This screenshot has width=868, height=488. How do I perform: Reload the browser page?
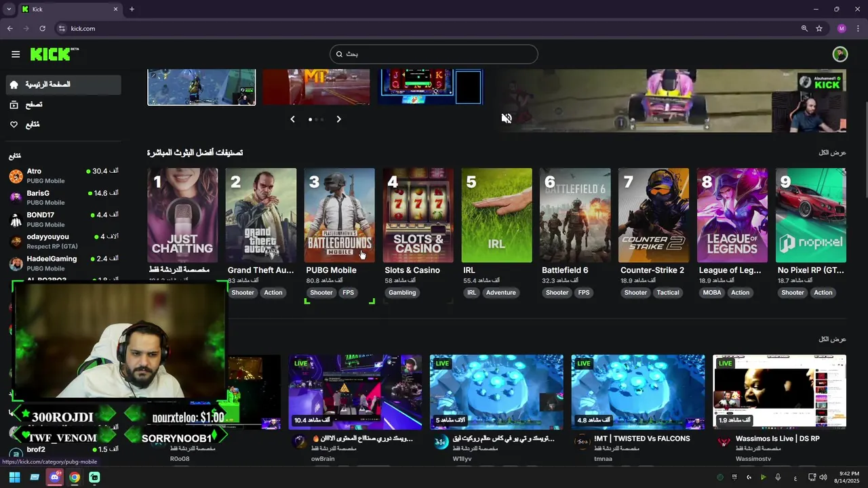click(42, 28)
